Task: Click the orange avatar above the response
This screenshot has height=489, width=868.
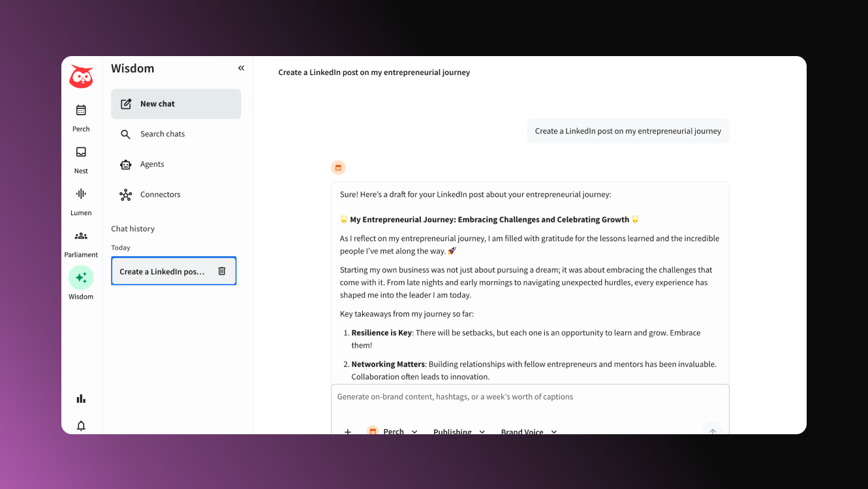Action: tap(338, 168)
